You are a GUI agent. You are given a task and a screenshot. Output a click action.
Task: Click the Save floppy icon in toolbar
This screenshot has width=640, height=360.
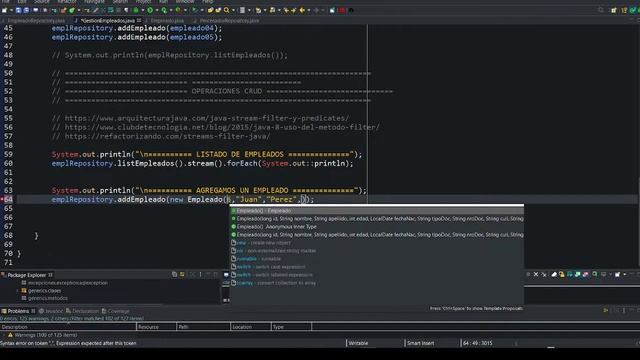pos(18,10)
